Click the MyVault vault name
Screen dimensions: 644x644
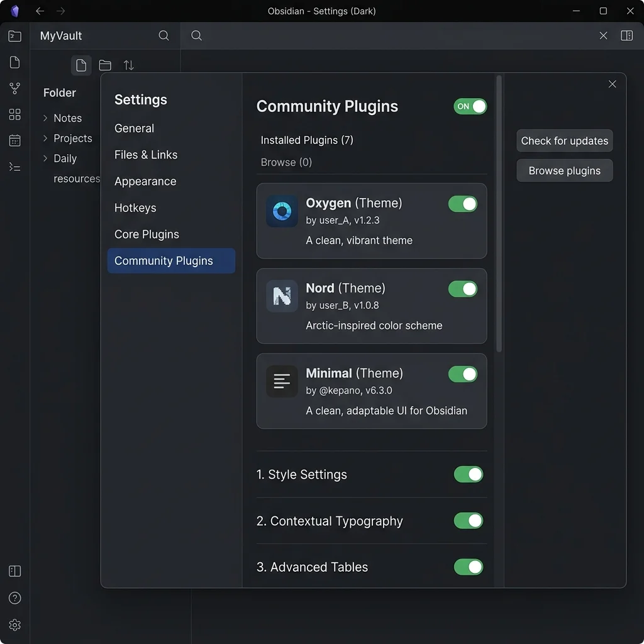coord(61,36)
